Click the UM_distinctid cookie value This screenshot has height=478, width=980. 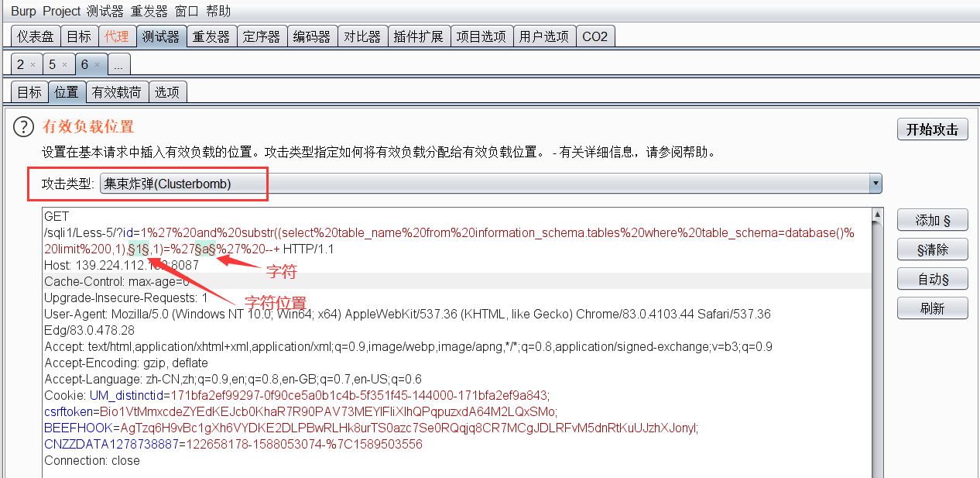[360, 396]
